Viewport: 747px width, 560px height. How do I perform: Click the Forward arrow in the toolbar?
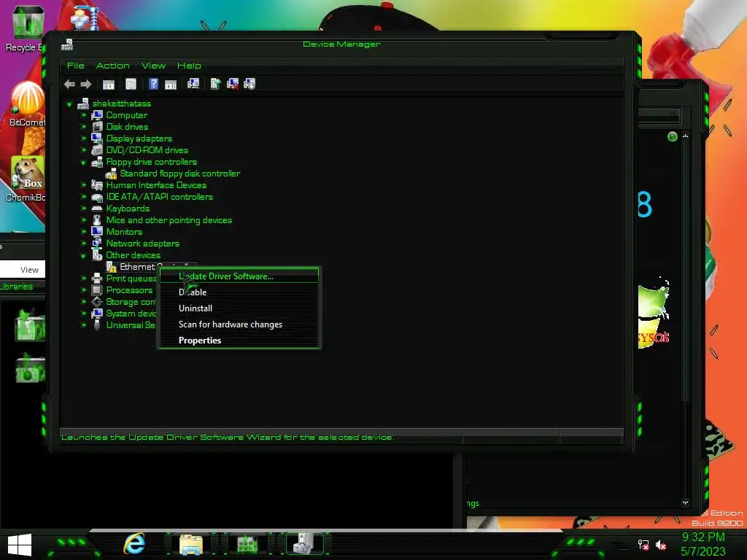[x=86, y=85]
